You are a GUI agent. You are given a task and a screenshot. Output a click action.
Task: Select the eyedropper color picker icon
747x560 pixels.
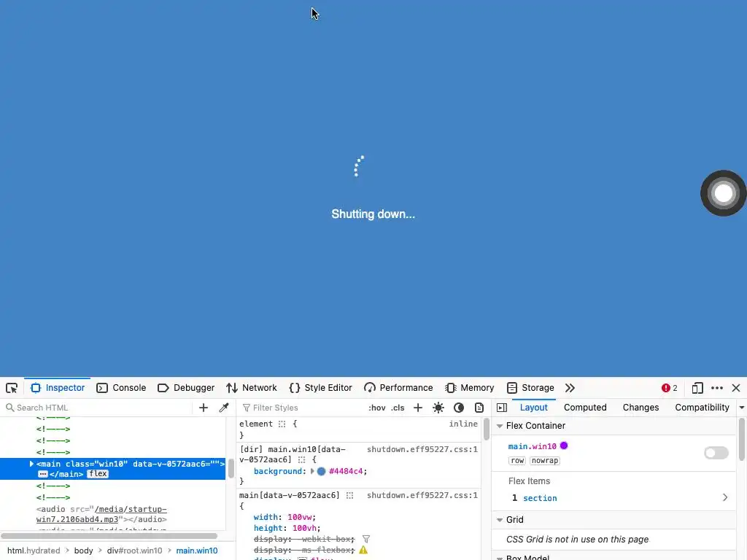point(224,408)
